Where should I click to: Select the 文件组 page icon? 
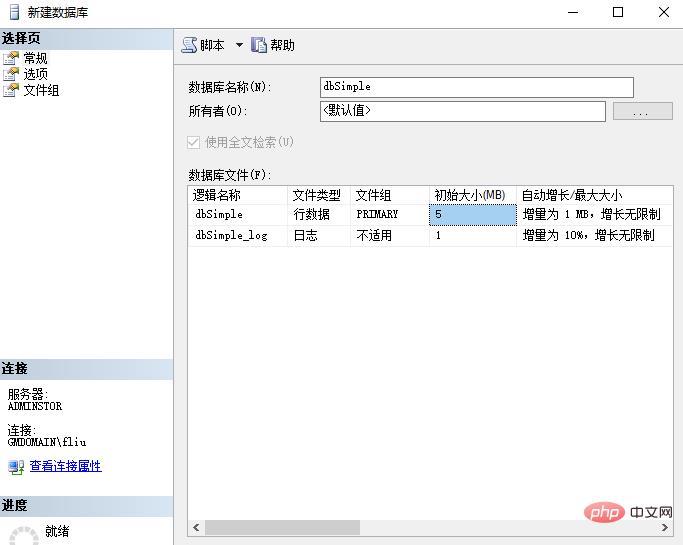click(11, 90)
